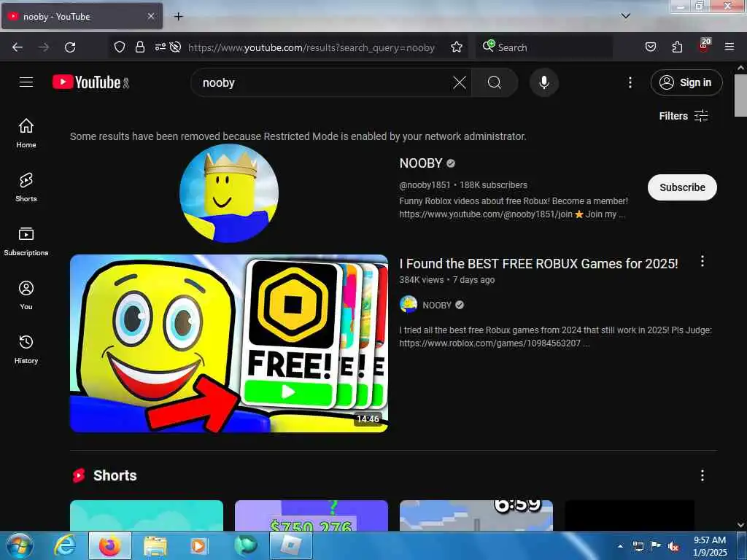747x560 pixels.
Task: Open Save to Pocket
Action: 650,47
